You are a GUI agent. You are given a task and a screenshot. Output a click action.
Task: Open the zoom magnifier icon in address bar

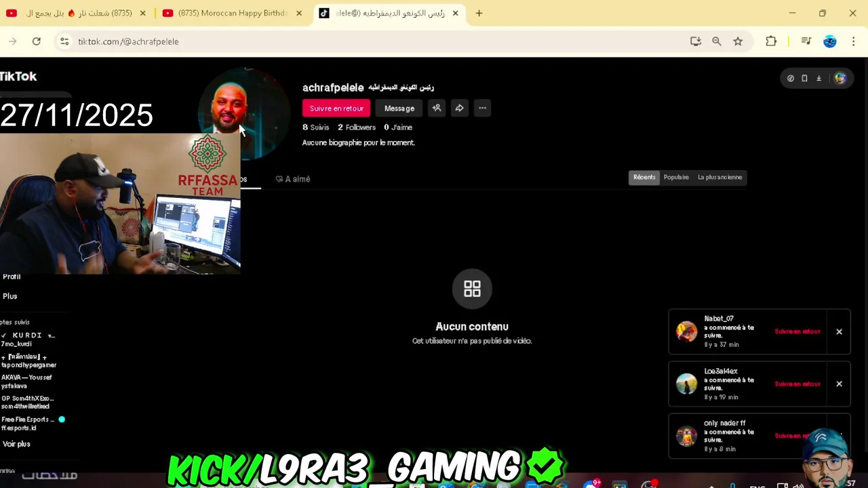717,41
